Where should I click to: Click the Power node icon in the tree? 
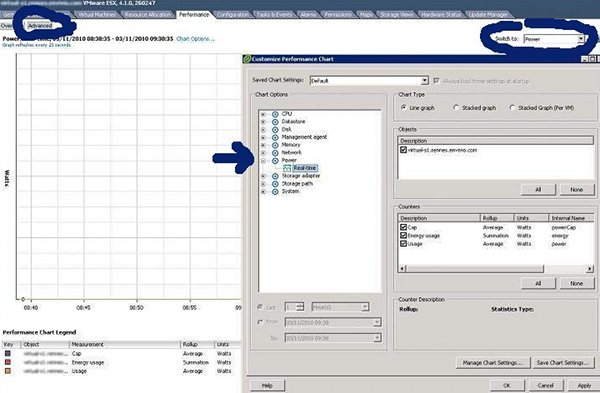275,161
